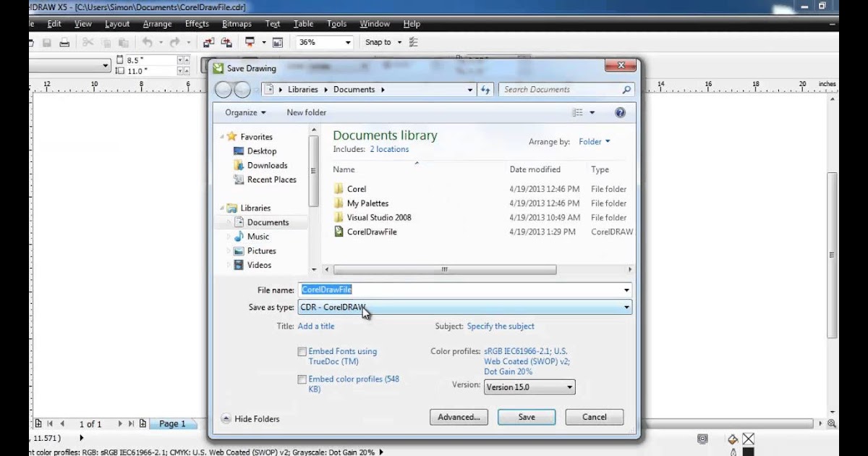Image resolution: width=868 pixels, height=456 pixels.
Task: Click the Print icon in toolbar
Action: pos(64,43)
